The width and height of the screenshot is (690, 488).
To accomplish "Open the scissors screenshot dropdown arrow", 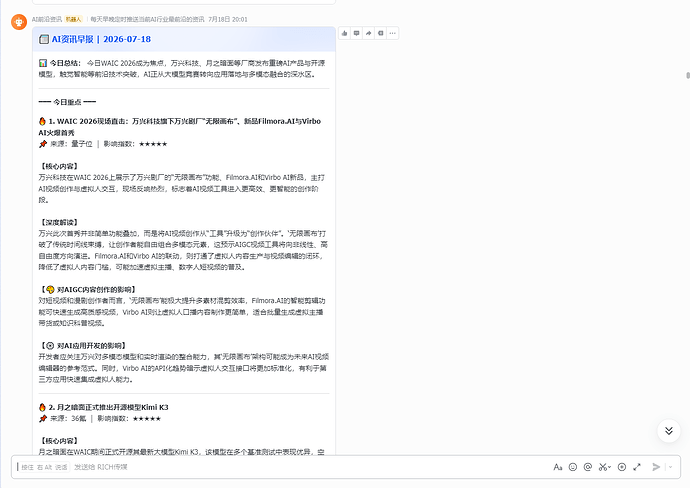I will [x=609, y=467].
